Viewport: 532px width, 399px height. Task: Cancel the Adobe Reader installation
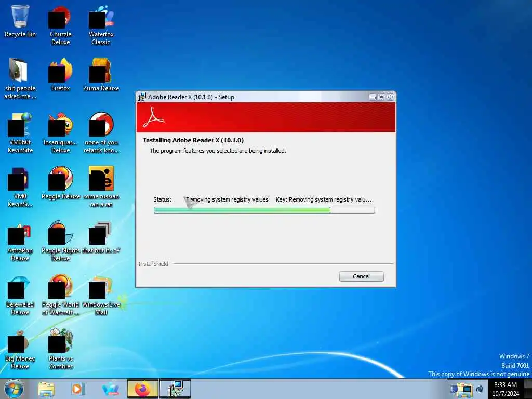362,276
